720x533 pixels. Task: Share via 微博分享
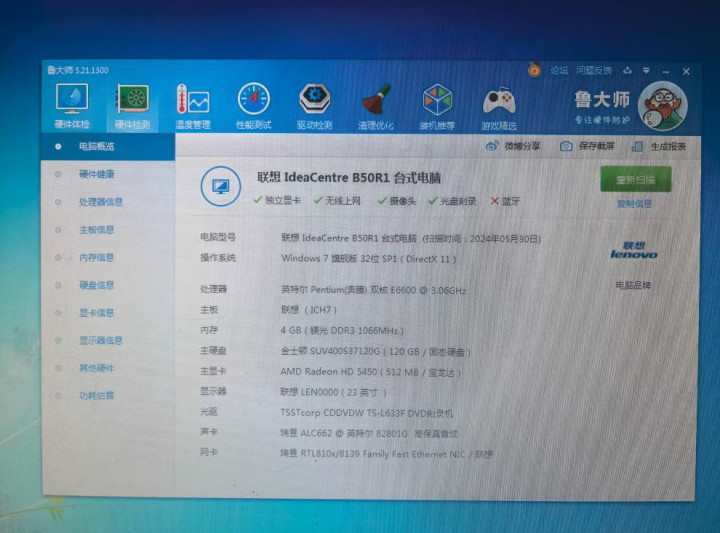coord(512,146)
